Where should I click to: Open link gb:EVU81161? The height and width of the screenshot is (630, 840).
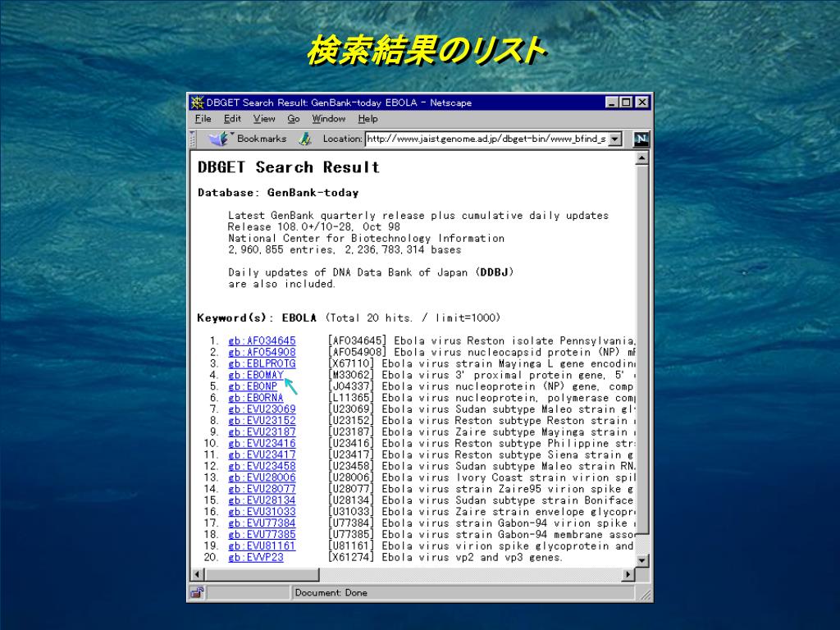(262, 546)
